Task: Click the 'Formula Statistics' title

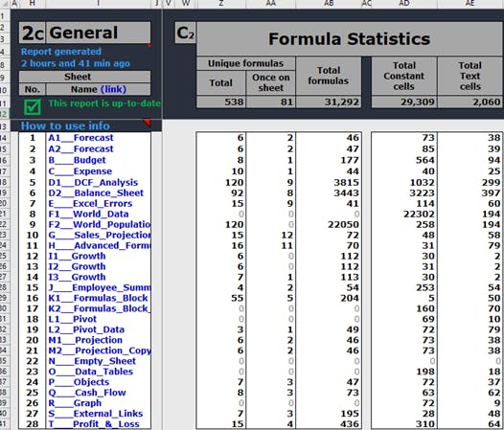Action: (x=350, y=39)
